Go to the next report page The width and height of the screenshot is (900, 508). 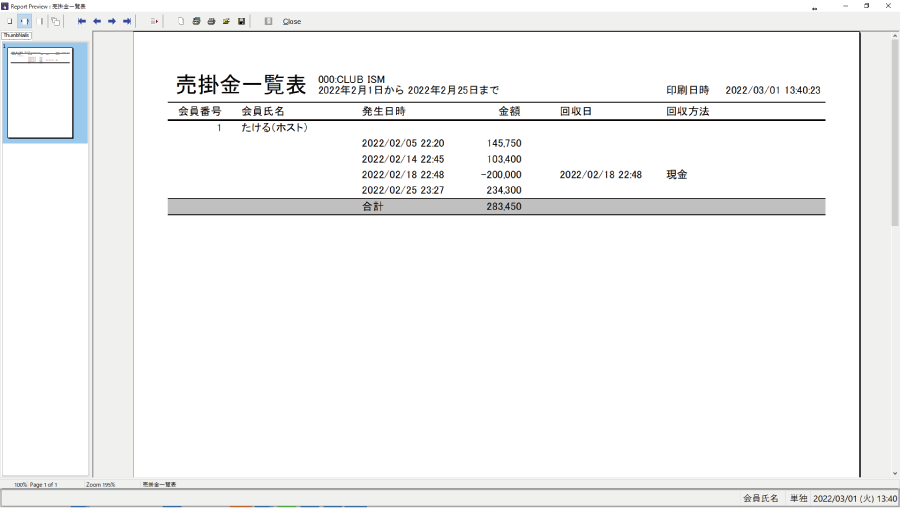click(112, 21)
